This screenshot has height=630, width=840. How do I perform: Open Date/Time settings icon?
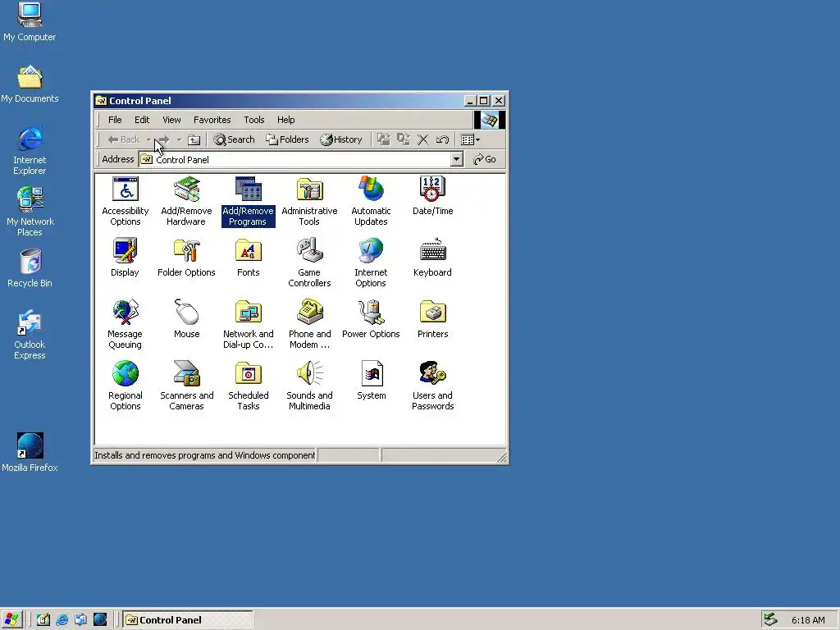432,197
